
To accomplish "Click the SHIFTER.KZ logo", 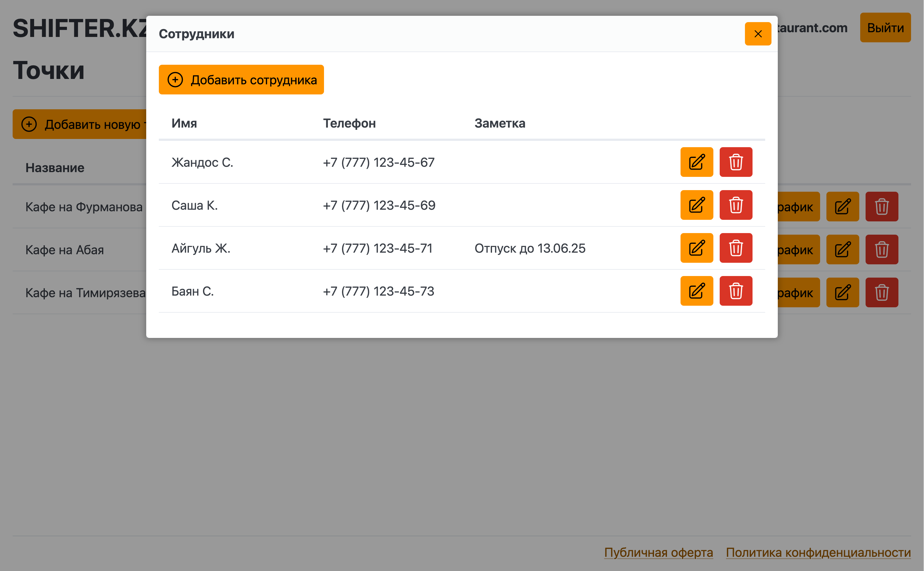I will (79, 28).
